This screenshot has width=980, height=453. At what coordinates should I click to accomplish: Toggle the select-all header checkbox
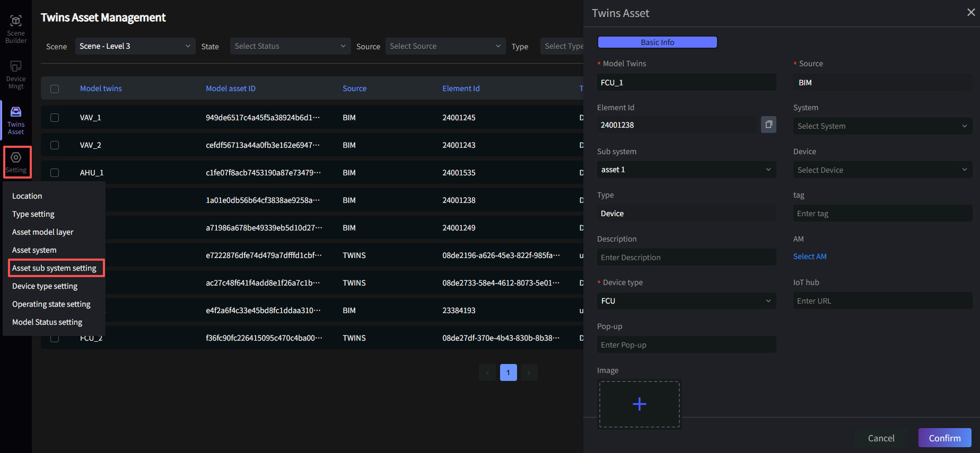click(x=55, y=89)
